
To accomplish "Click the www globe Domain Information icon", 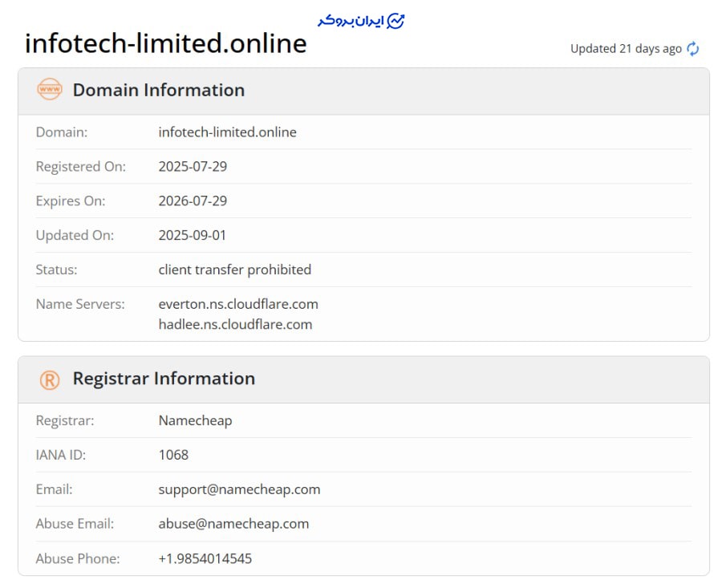I will click(x=49, y=89).
